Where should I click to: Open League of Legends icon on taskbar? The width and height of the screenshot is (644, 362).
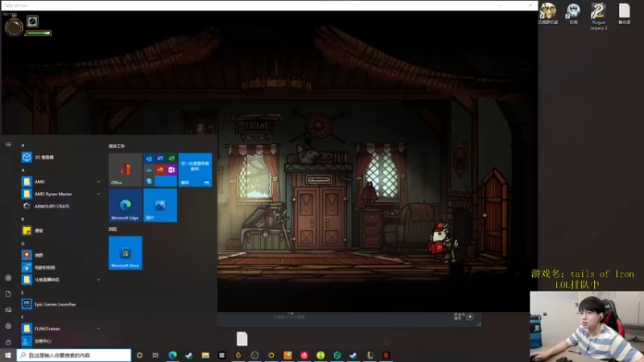pyautogui.click(x=369, y=356)
